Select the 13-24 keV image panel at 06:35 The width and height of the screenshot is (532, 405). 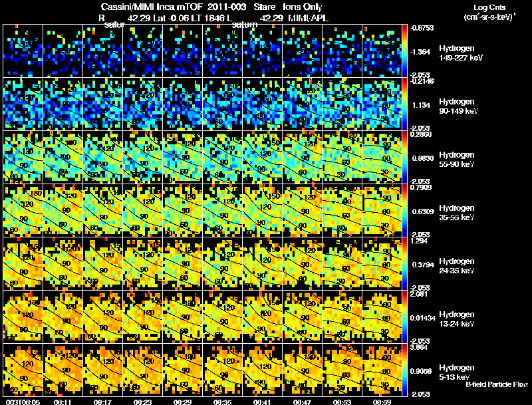pos(222,317)
